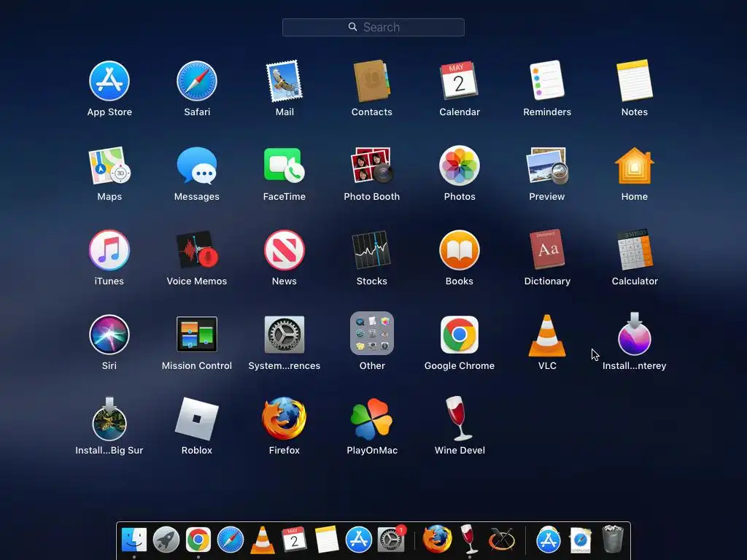Open the Contacts app
Viewport: 747px width, 560px height.
[x=371, y=81]
